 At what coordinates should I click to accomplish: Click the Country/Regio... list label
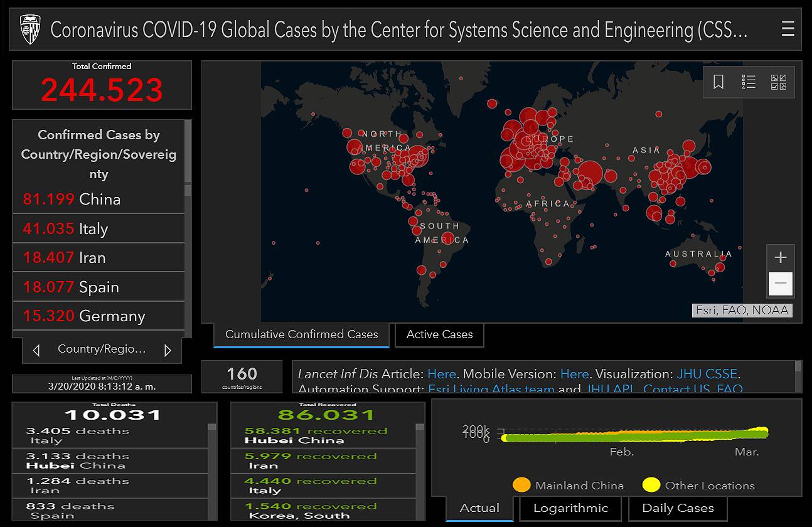(x=102, y=349)
